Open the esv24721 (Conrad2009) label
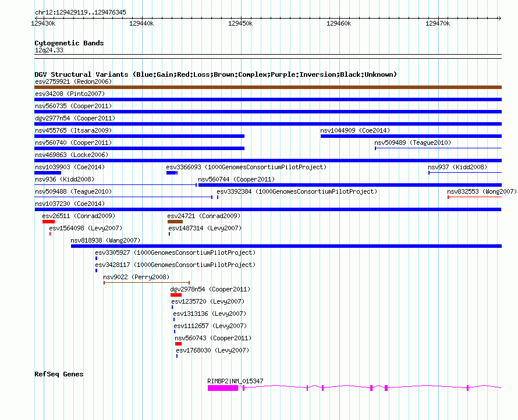The height and width of the screenshot is (420, 518). [x=204, y=216]
